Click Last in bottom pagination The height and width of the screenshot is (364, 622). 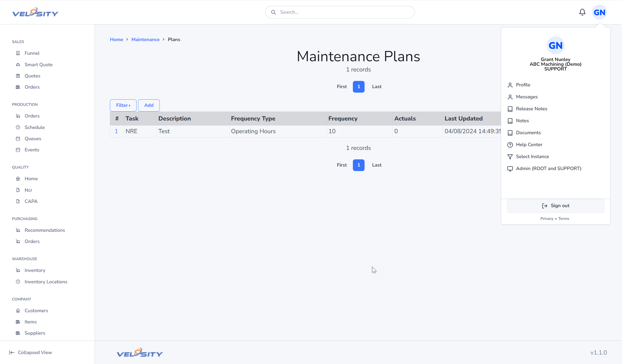tap(377, 165)
